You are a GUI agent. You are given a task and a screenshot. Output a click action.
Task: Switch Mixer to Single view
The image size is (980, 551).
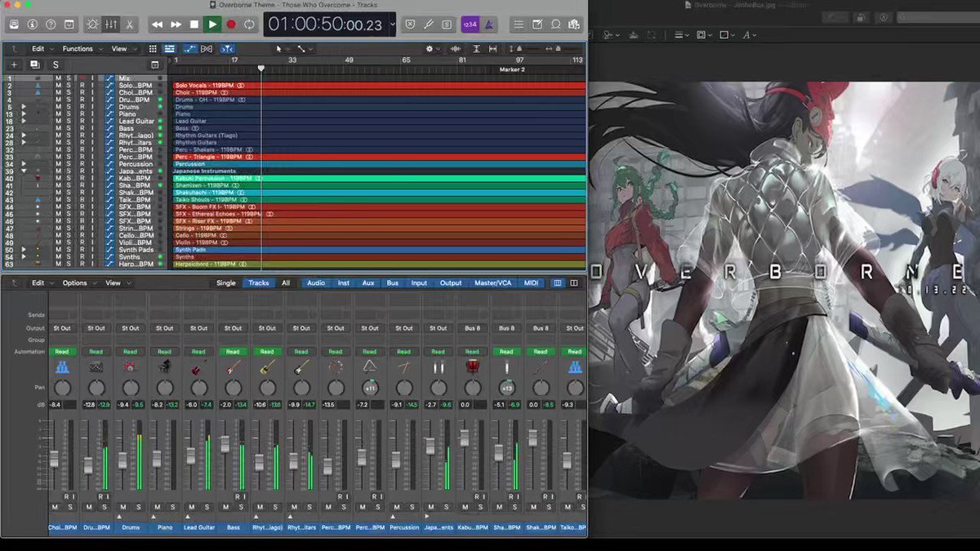pyautogui.click(x=226, y=283)
